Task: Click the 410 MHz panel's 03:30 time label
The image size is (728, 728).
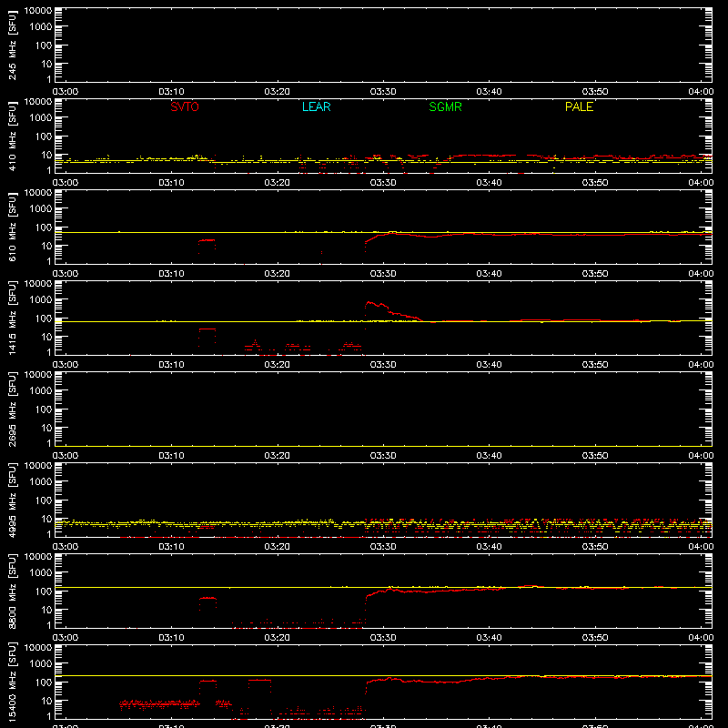Action: pos(383,183)
